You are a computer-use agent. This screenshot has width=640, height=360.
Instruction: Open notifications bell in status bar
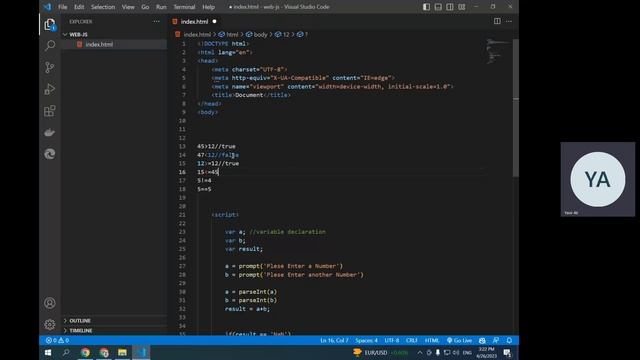pos(509,340)
